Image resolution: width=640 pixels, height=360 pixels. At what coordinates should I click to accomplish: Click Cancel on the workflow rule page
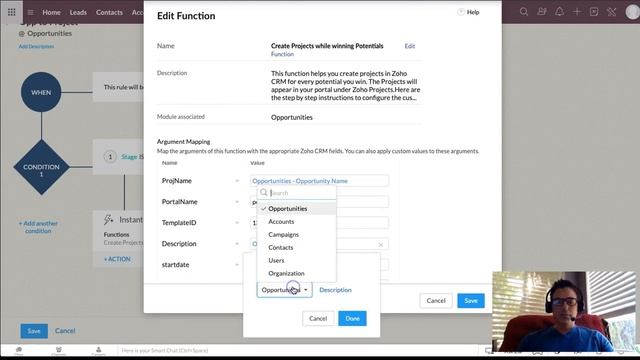pyautogui.click(x=65, y=331)
